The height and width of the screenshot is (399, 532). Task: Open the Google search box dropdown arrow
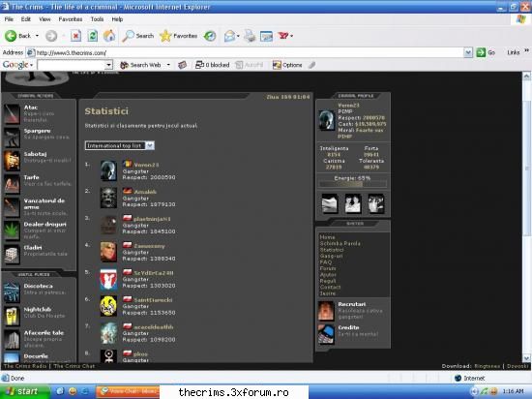coord(108,65)
